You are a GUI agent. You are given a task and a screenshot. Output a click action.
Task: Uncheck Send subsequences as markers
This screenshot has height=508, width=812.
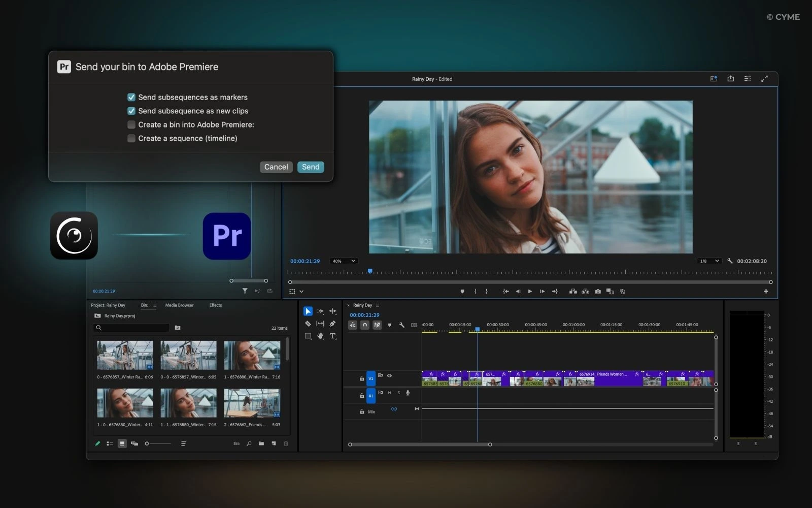pyautogui.click(x=131, y=97)
